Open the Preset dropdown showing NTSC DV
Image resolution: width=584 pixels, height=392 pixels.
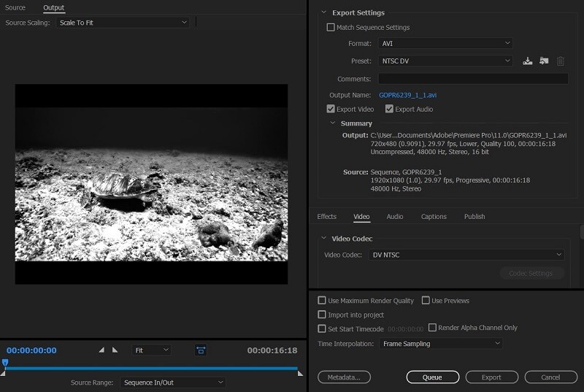point(445,61)
